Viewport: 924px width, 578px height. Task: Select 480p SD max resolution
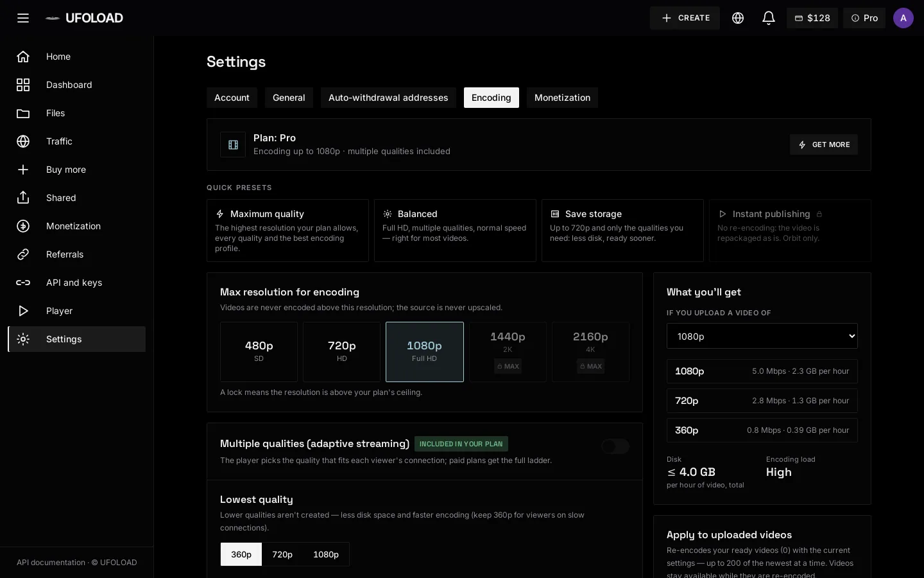coord(259,352)
